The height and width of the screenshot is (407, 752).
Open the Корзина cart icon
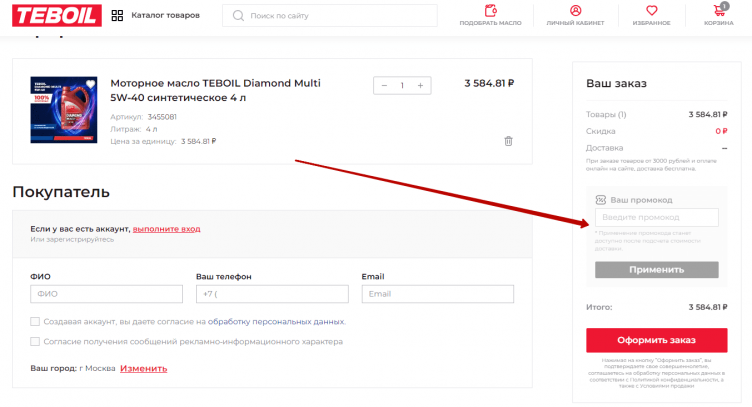click(718, 14)
